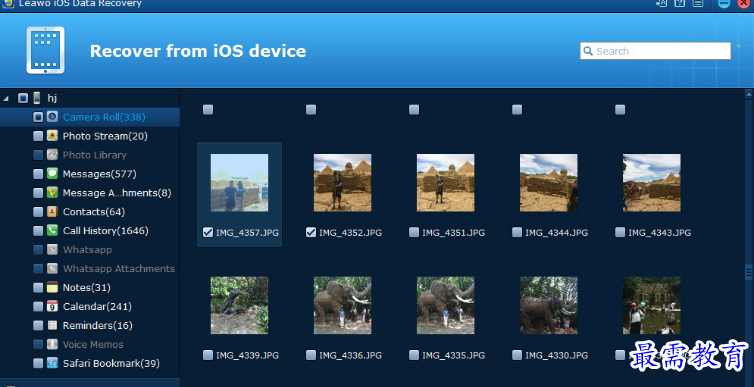This screenshot has height=387, width=754.
Task: Select the IMG_4344.JPG thumbnail
Action: pyautogui.click(x=549, y=183)
